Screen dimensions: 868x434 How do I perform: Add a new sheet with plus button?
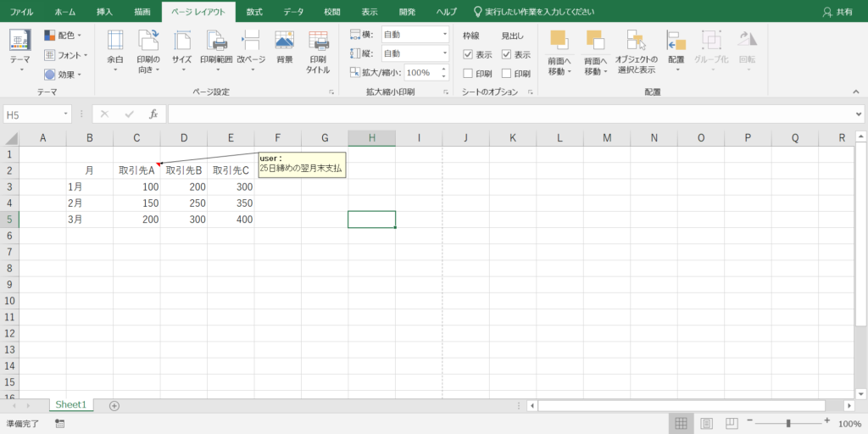pyautogui.click(x=114, y=406)
